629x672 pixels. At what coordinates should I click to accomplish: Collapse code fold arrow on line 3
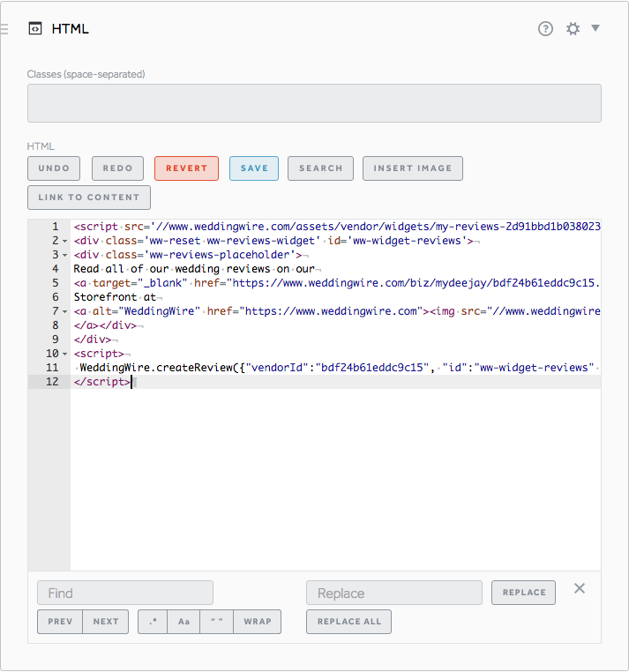65,255
